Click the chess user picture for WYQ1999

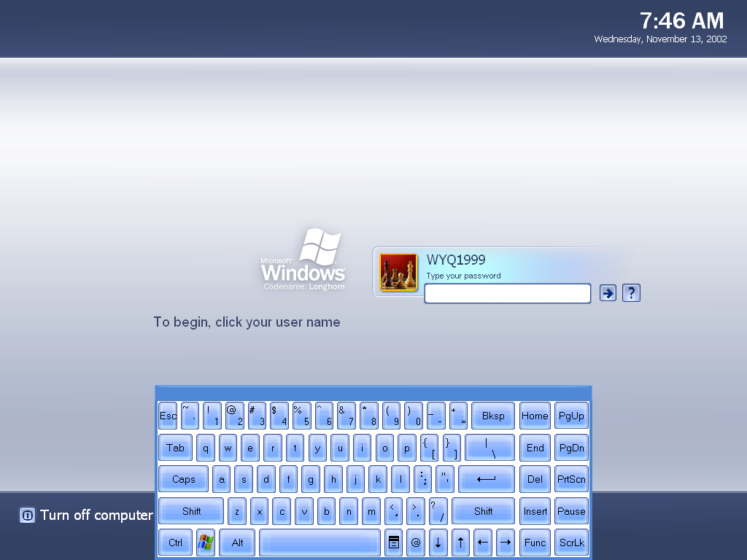[x=398, y=272]
